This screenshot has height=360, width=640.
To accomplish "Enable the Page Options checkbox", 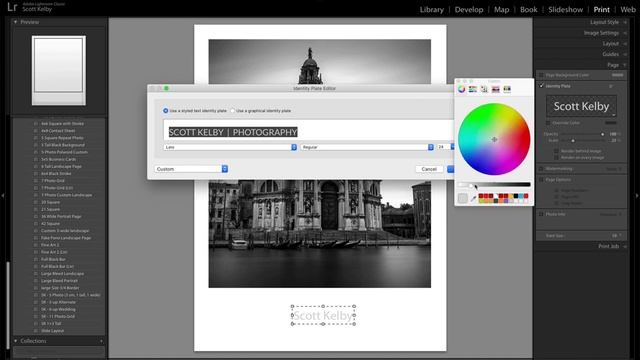I will coord(542,180).
